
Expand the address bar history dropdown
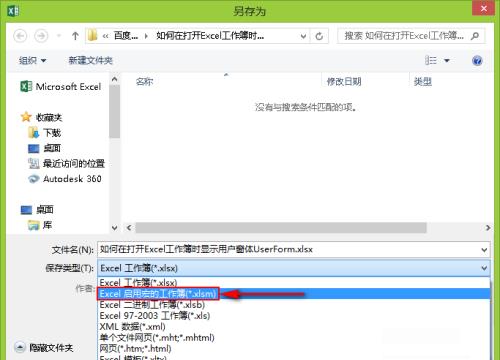303,36
